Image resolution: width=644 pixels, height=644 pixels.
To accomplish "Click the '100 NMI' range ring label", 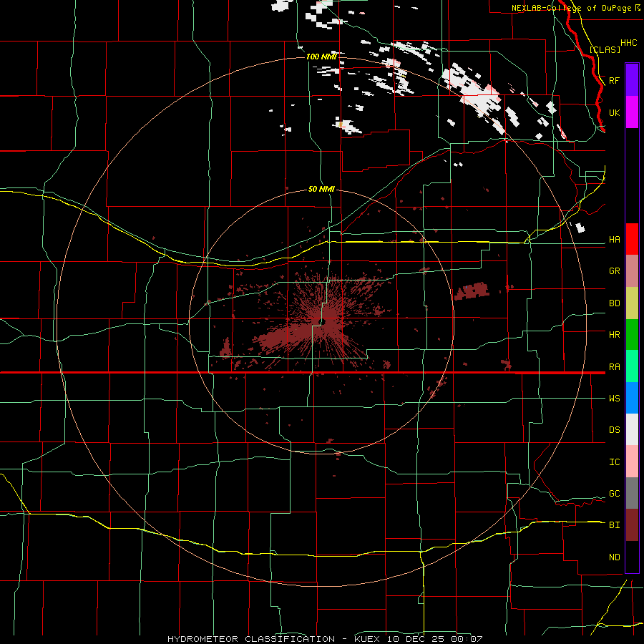I will click(x=321, y=57).
